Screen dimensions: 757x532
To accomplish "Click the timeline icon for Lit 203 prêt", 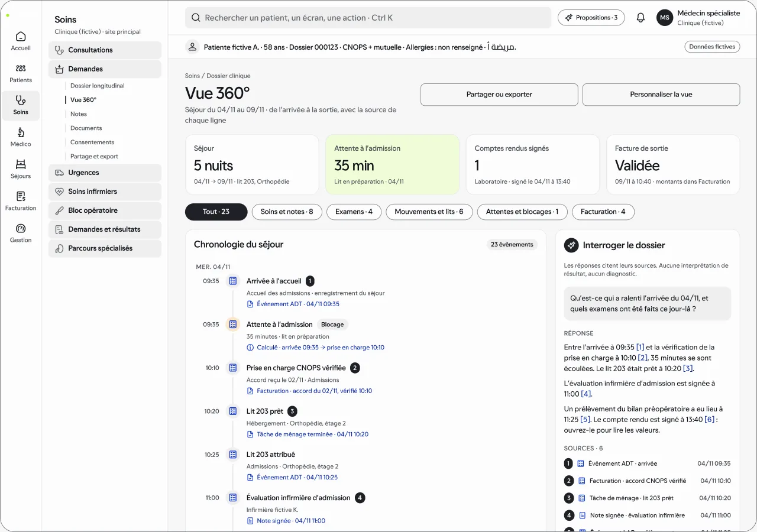I will [233, 411].
